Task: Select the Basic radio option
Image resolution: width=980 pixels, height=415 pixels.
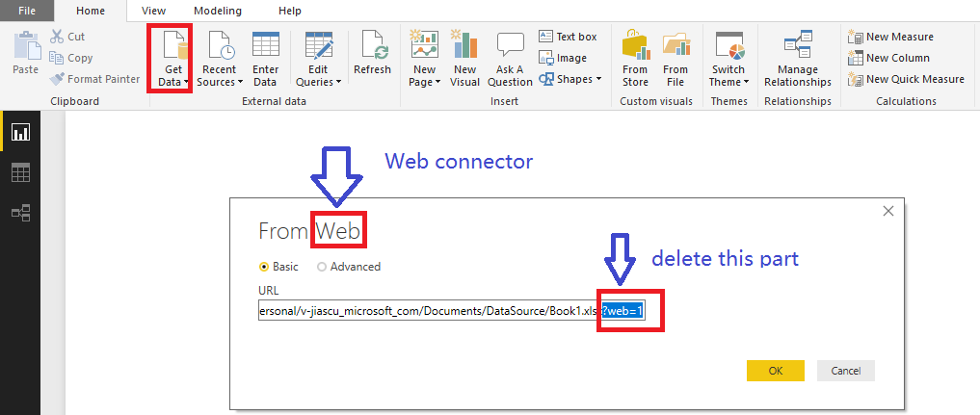Action: click(x=265, y=267)
